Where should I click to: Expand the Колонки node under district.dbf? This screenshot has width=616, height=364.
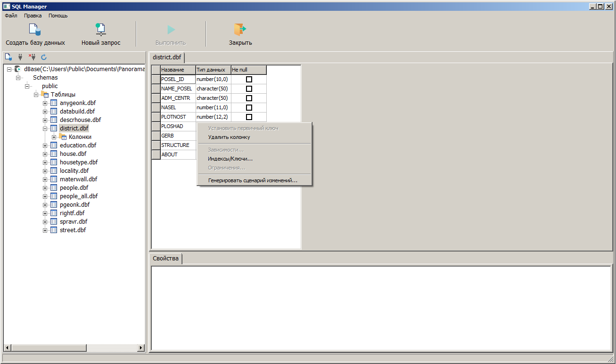click(54, 137)
